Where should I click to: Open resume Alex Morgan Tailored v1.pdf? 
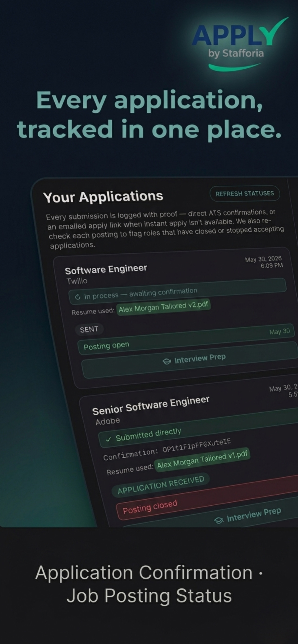202,460
